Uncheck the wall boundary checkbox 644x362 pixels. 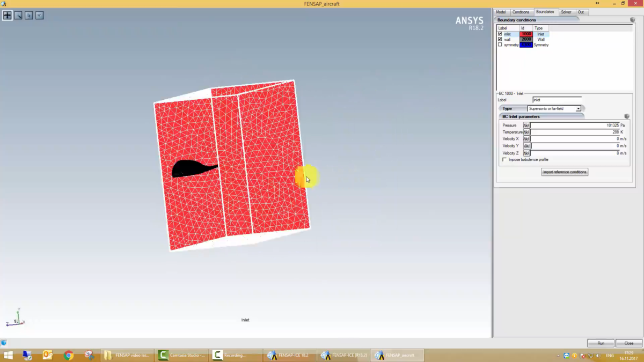click(500, 39)
